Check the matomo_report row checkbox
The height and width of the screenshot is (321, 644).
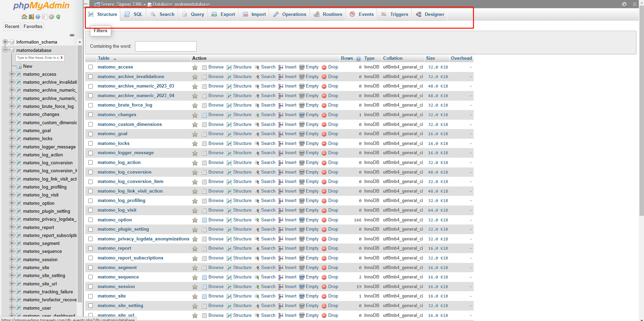point(90,248)
